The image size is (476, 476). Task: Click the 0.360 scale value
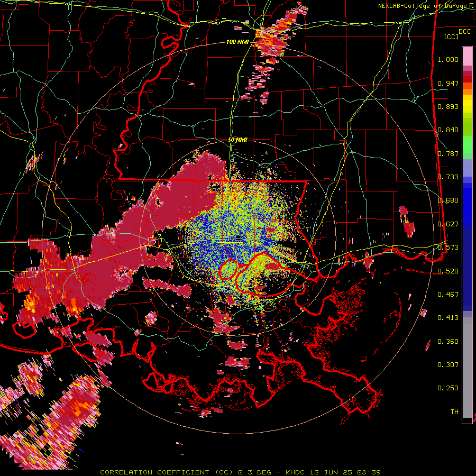[x=448, y=342]
